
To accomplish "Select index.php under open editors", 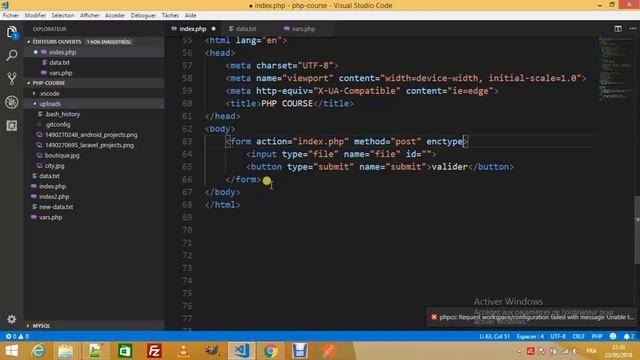I will click(x=62, y=52).
